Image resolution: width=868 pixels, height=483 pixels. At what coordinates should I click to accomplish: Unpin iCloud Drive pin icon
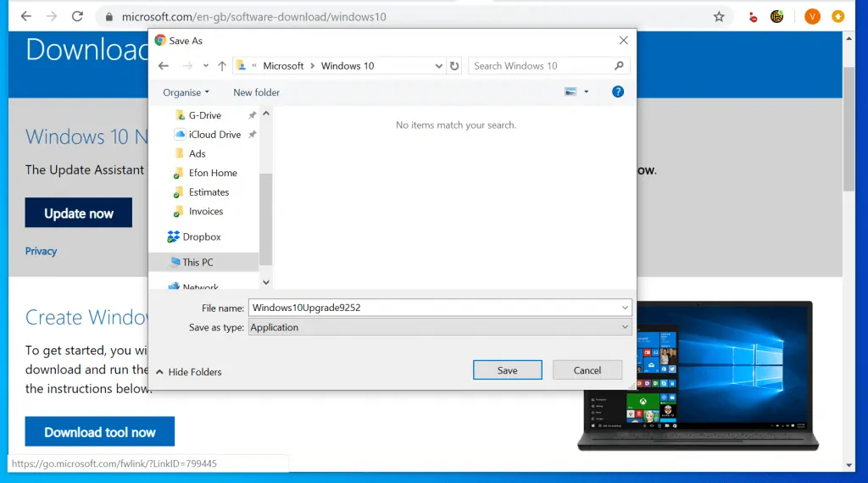tap(252, 135)
